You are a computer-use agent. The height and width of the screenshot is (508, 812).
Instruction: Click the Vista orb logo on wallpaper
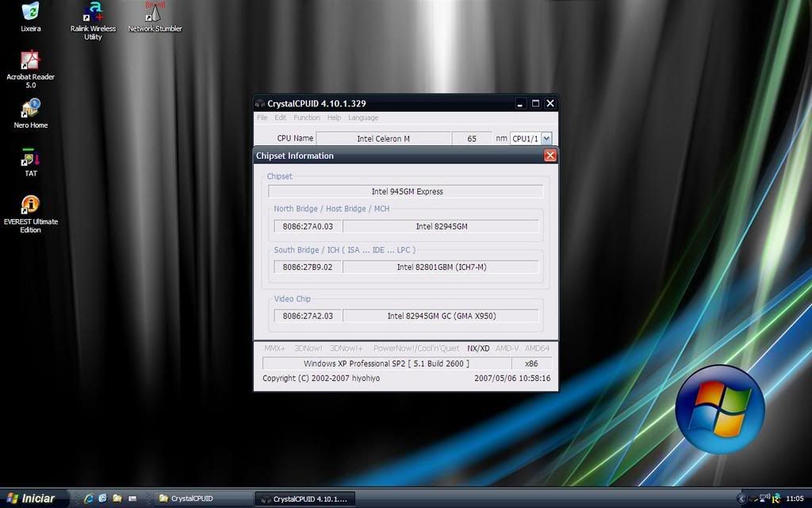pyautogui.click(x=719, y=410)
